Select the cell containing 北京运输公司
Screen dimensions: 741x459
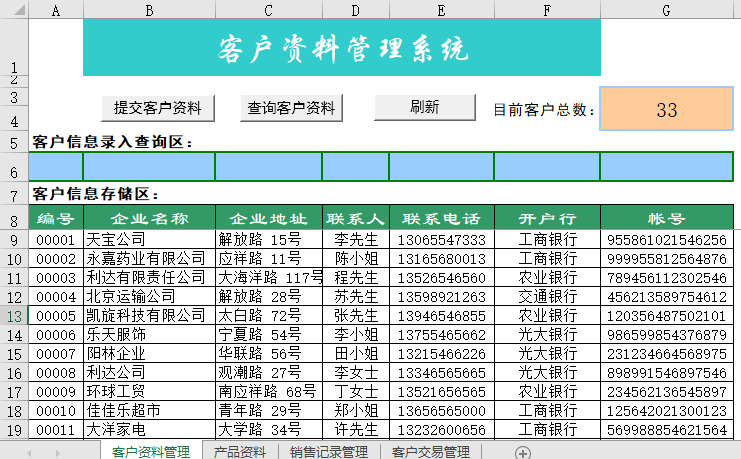pos(149,297)
